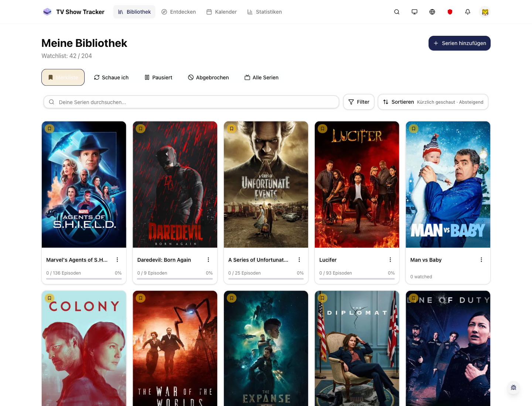Click the bug icon in the bottom corner
The image size is (532, 406).
(x=513, y=388)
